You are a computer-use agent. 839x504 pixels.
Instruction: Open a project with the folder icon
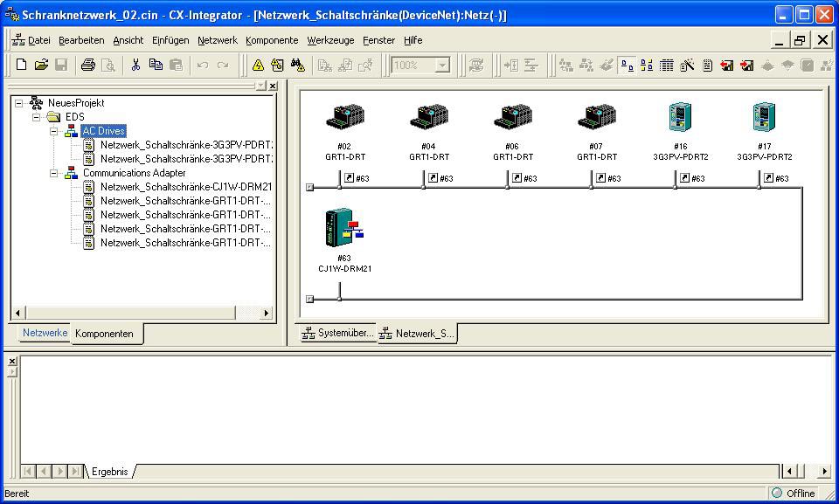tap(41, 66)
